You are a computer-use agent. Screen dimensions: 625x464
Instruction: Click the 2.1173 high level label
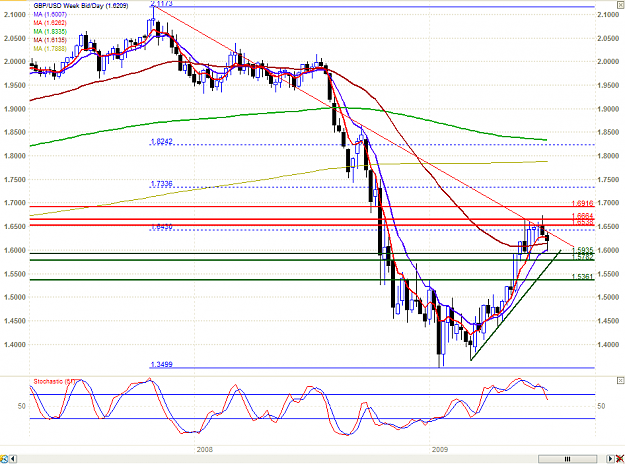point(161,4)
